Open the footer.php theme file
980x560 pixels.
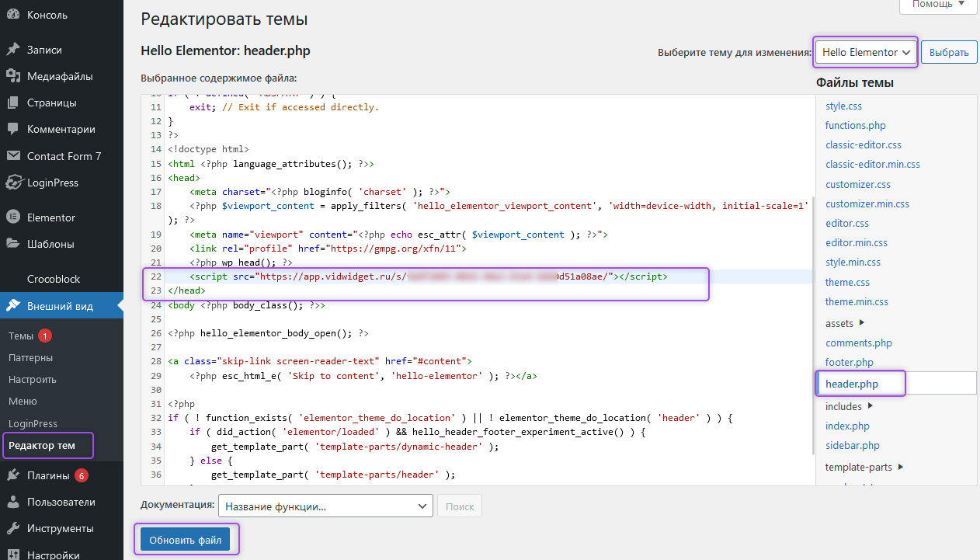pyautogui.click(x=850, y=362)
